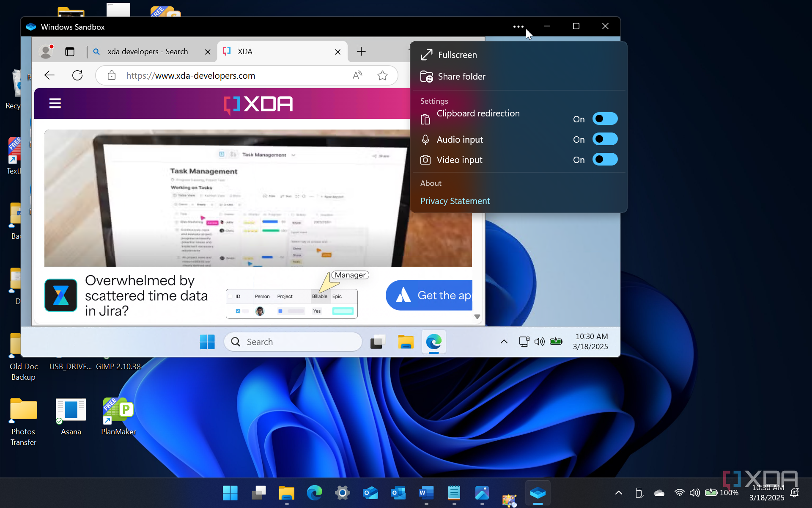812x508 pixels.
Task: Open the Privacy Statement link
Action: coord(455,201)
